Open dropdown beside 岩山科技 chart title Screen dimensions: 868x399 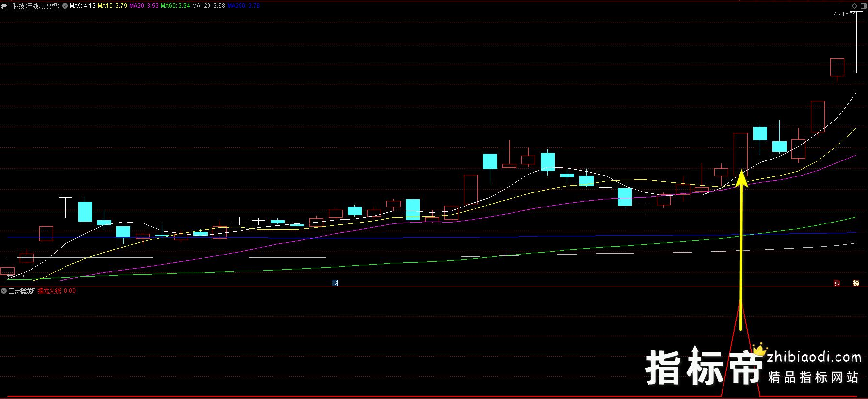coord(65,6)
